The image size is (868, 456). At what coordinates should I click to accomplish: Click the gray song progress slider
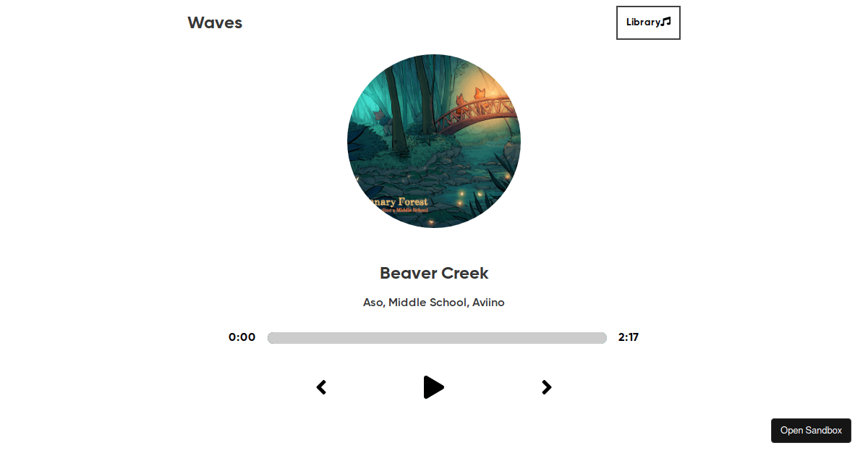[437, 338]
